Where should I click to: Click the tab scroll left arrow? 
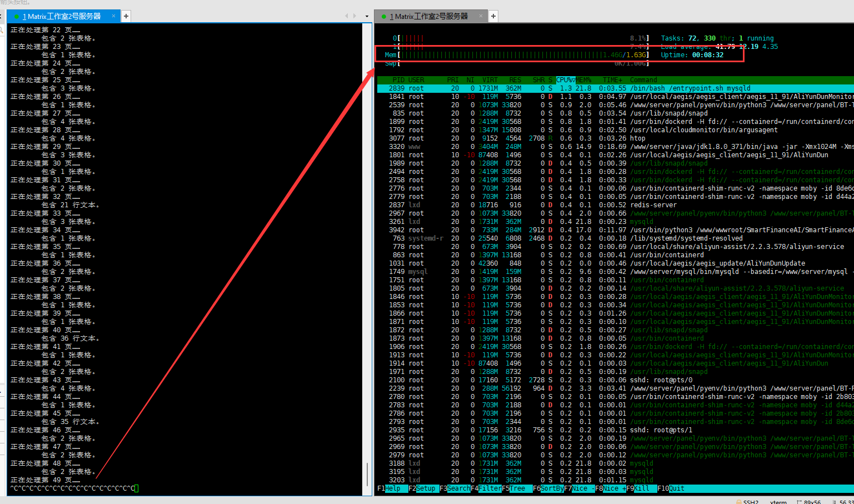pos(347,16)
